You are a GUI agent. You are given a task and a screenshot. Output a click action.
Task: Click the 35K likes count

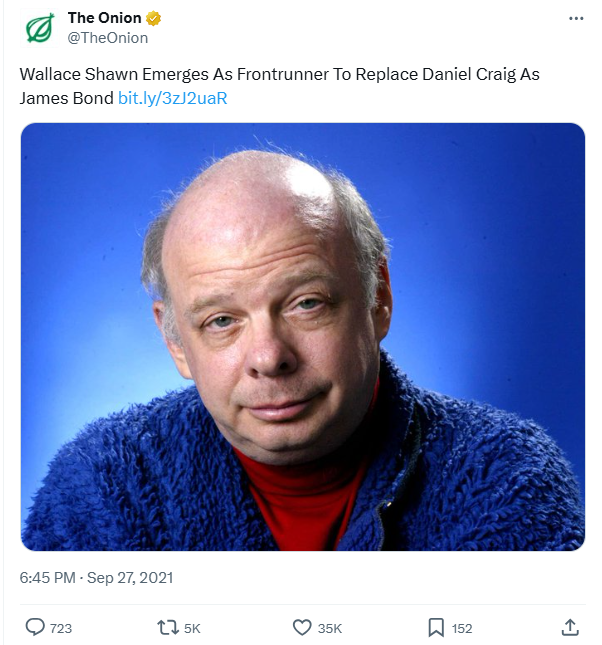pos(330,628)
